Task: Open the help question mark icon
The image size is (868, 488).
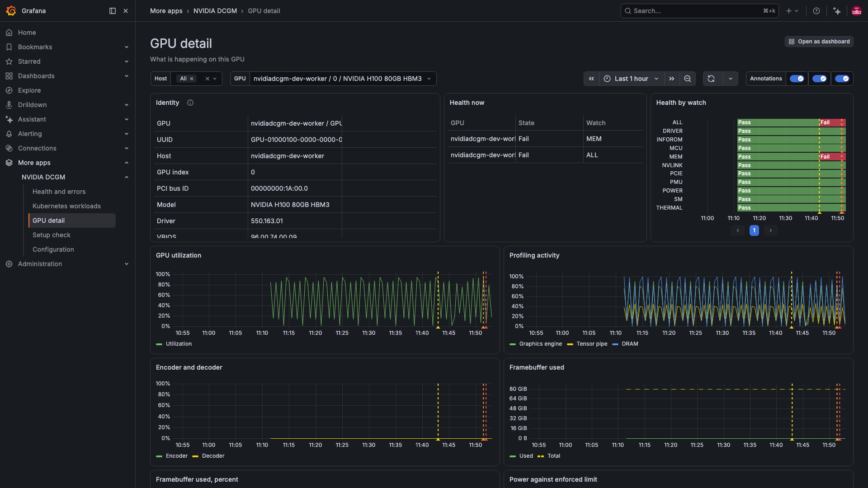Action: click(x=816, y=11)
